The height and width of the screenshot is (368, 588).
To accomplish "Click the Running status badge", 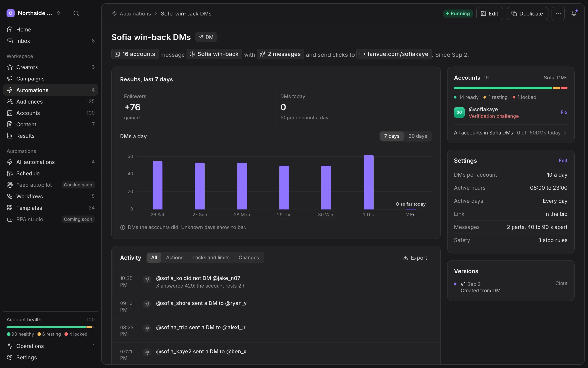I will (458, 13).
